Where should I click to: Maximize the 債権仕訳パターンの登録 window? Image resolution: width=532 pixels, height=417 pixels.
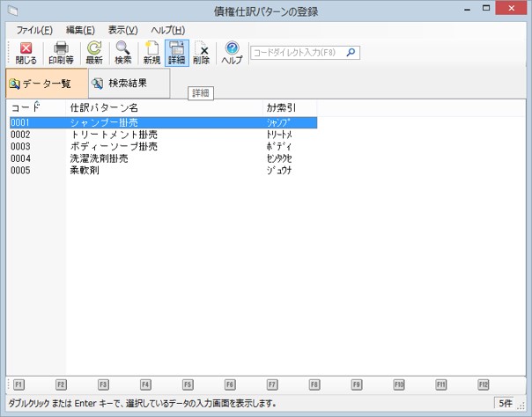coord(486,9)
